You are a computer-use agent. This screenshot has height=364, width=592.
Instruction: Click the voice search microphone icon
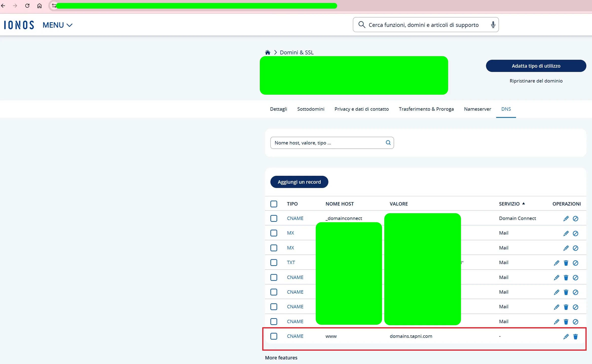tap(493, 25)
